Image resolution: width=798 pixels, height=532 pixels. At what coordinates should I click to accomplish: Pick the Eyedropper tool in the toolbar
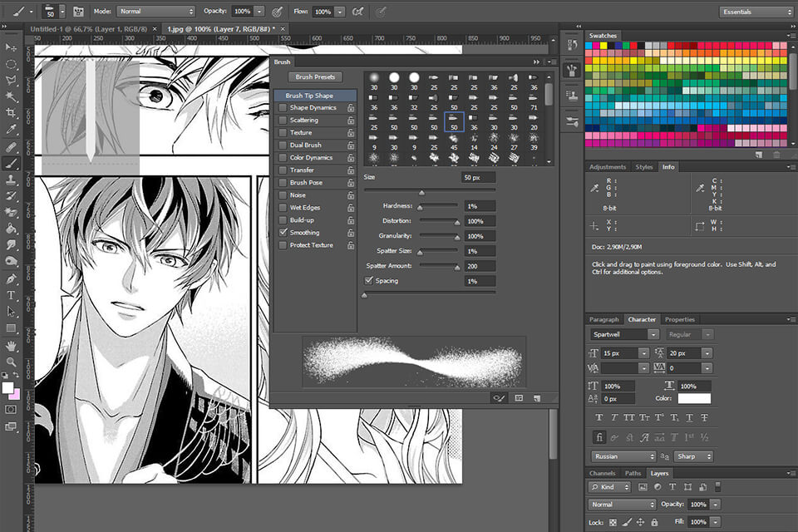(x=12, y=130)
